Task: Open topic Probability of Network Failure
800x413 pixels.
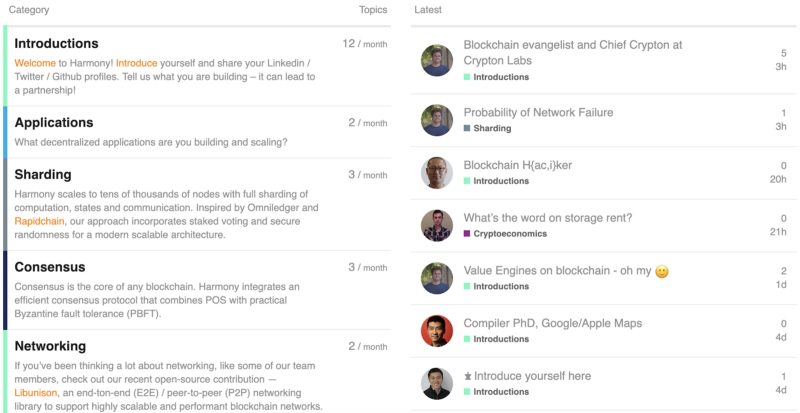Action: tap(538, 112)
